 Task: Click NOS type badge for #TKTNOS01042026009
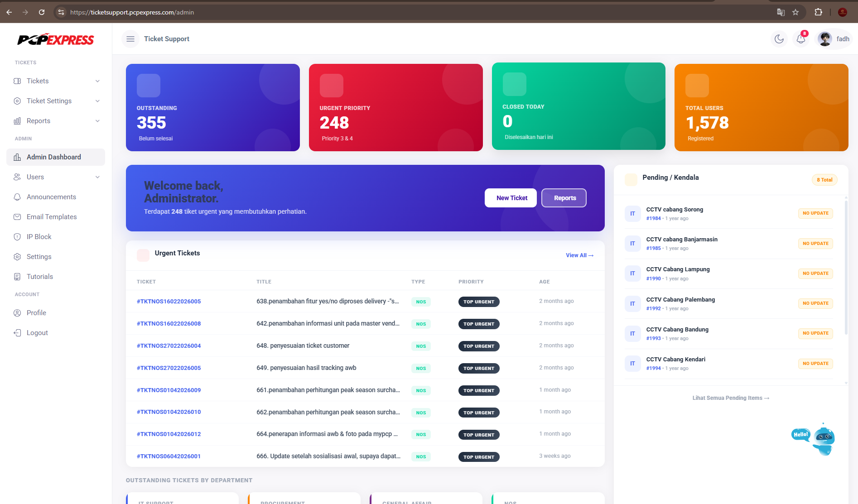421,390
